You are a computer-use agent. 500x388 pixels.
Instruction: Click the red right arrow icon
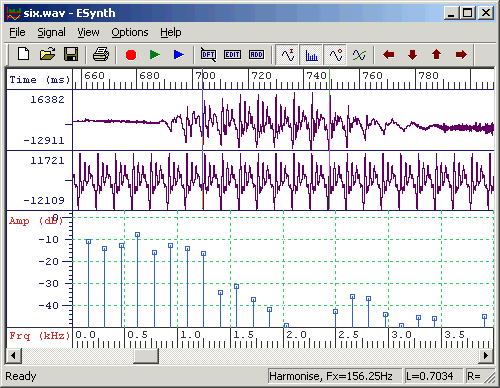coord(461,54)
